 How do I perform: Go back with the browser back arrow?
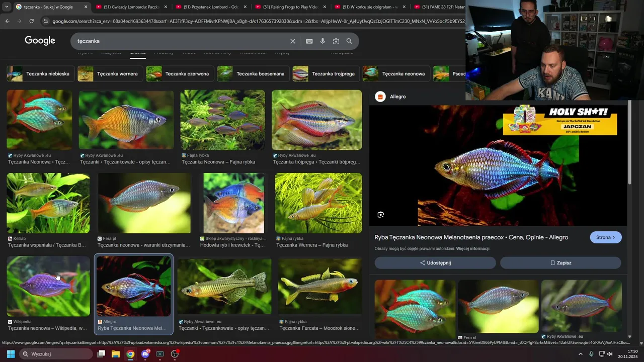7,21
